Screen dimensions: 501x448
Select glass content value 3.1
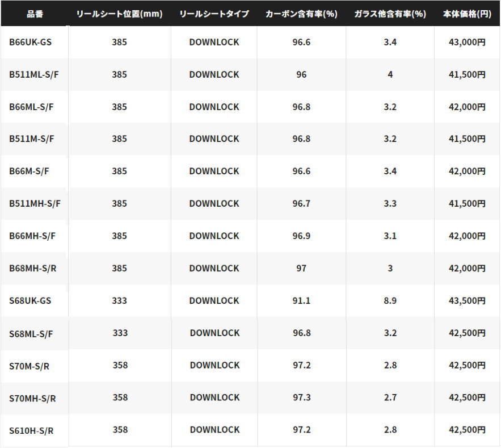point(390,236)
